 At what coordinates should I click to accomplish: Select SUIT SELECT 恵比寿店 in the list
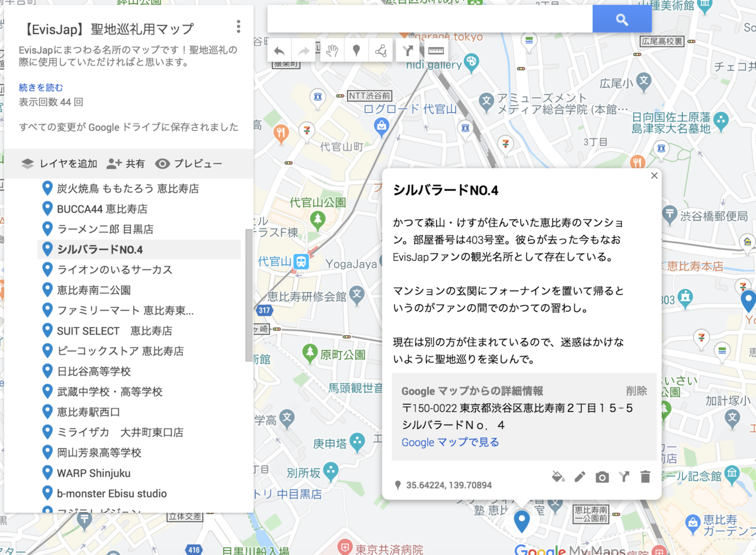point(139,331)
